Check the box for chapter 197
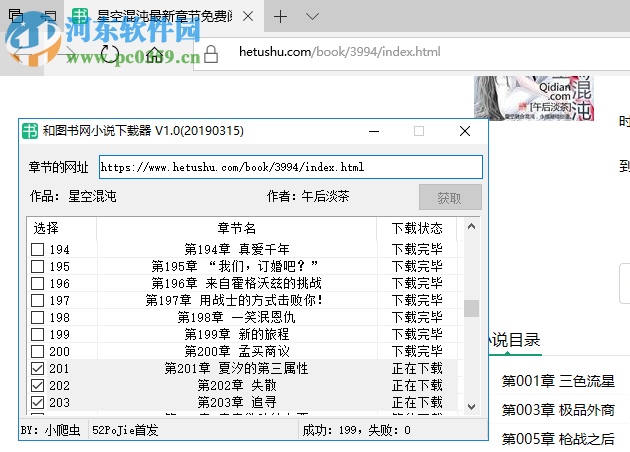Screen dimensions: 630x452 37,301
